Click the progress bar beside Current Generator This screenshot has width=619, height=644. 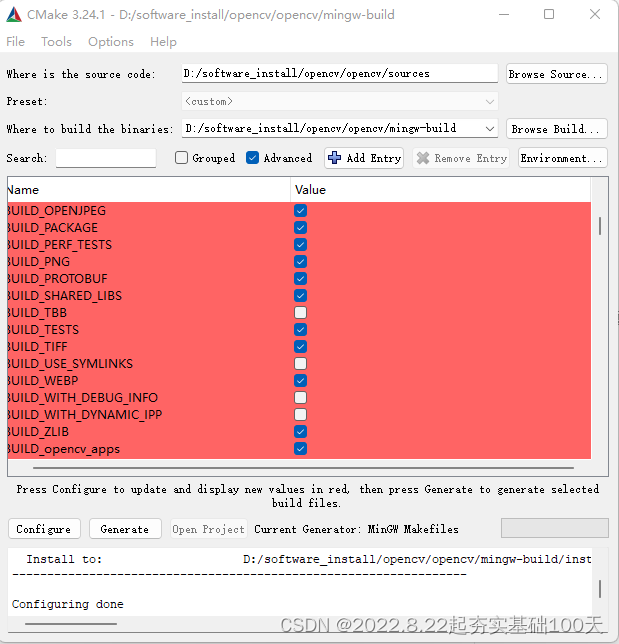pyautogui.click(x=555, y=528)
